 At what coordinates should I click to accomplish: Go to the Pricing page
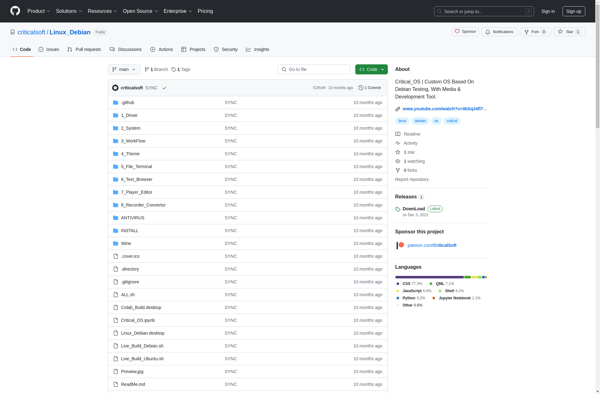[205, 11]
